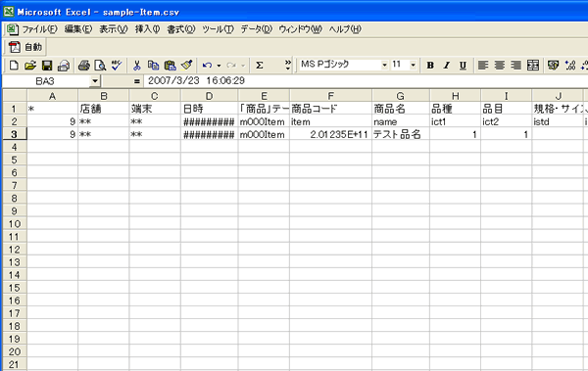Select cell containing ict1
The height and width of the screenshot is (371, 588).
456,121
